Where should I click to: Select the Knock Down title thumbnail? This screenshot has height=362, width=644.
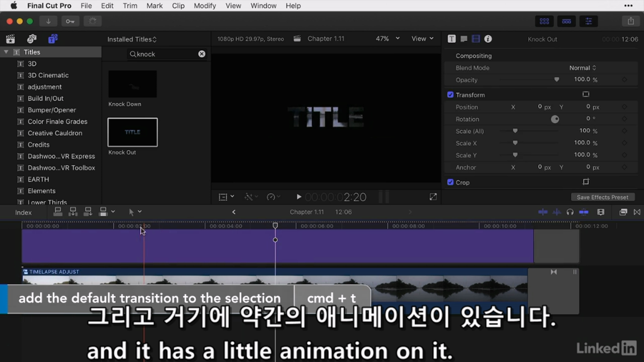(x=132, y=84)
